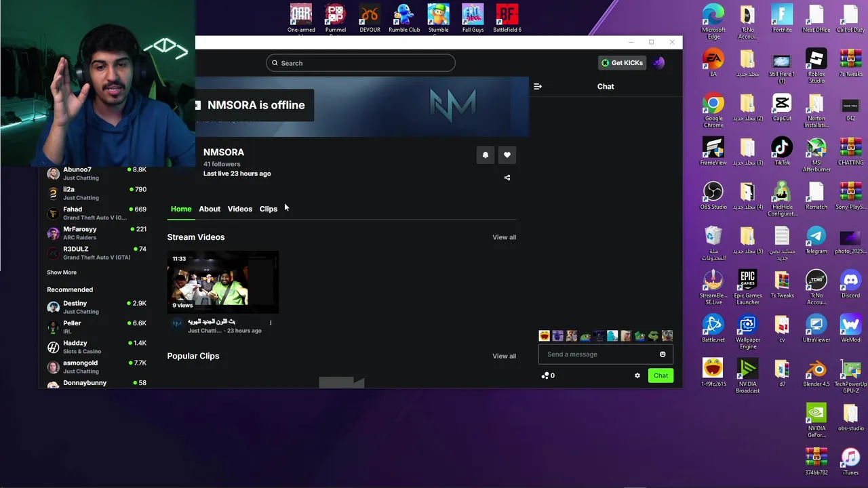Viewport: 868px width, 488px height.
Task: Open Discord desktop shortcut
Action: [850, 285]
